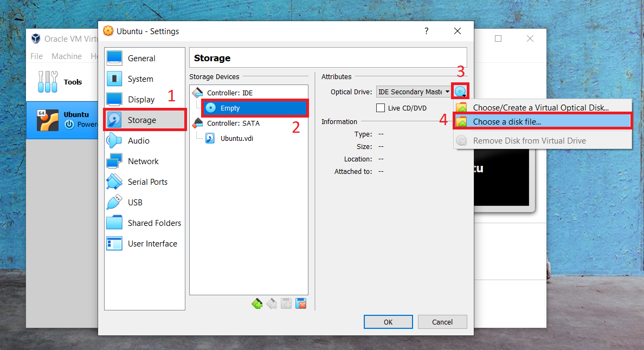Open the IDE Secondary Master dropdown

414,92
